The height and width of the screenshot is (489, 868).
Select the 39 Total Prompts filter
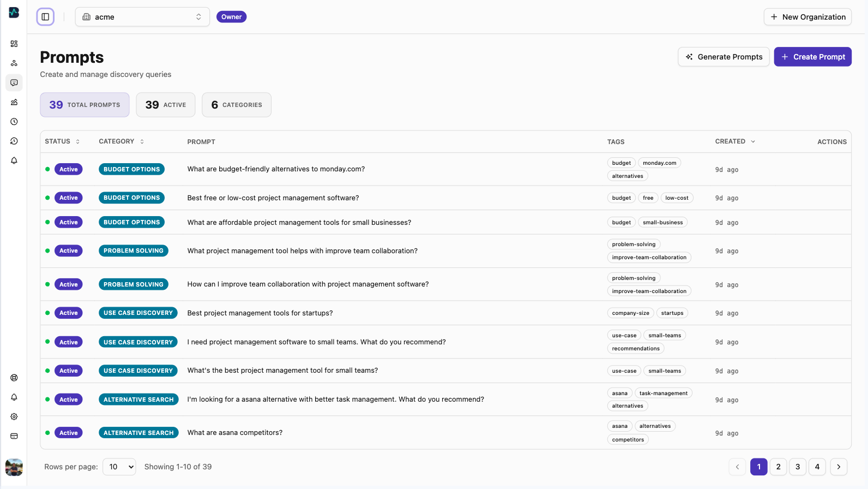[x=85, y=105]
